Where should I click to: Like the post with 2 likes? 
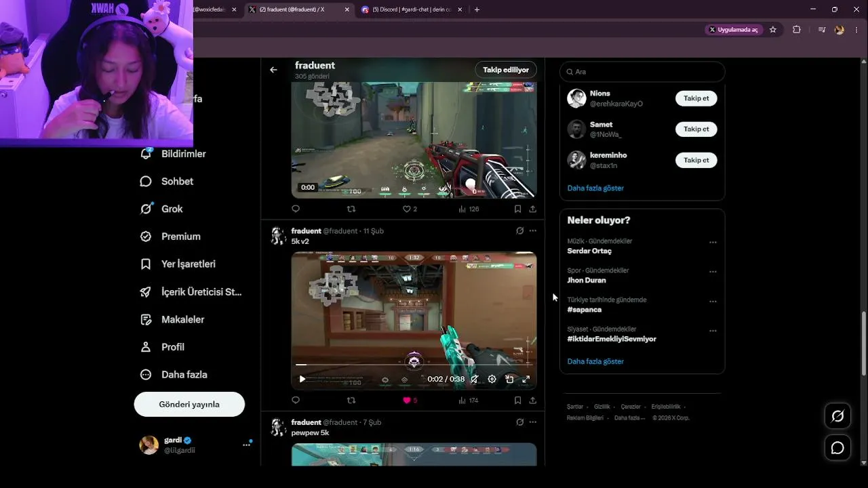410,209
